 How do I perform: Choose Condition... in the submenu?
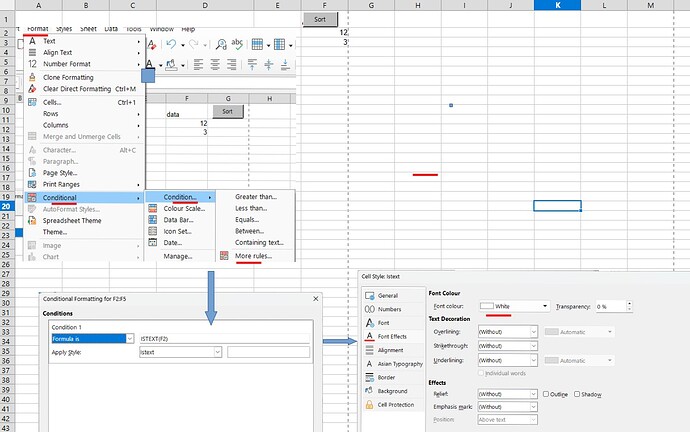coord(180,197)
